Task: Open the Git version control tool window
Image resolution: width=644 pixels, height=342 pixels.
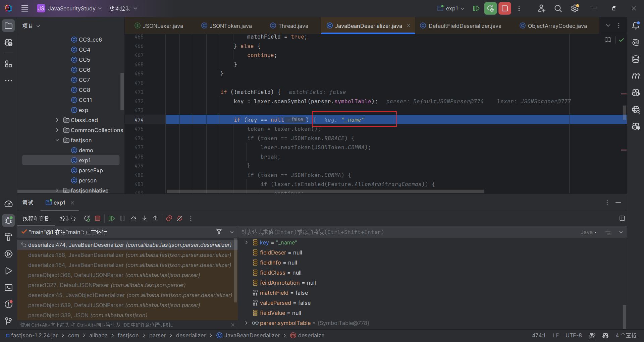Action: tap(9, 321)
